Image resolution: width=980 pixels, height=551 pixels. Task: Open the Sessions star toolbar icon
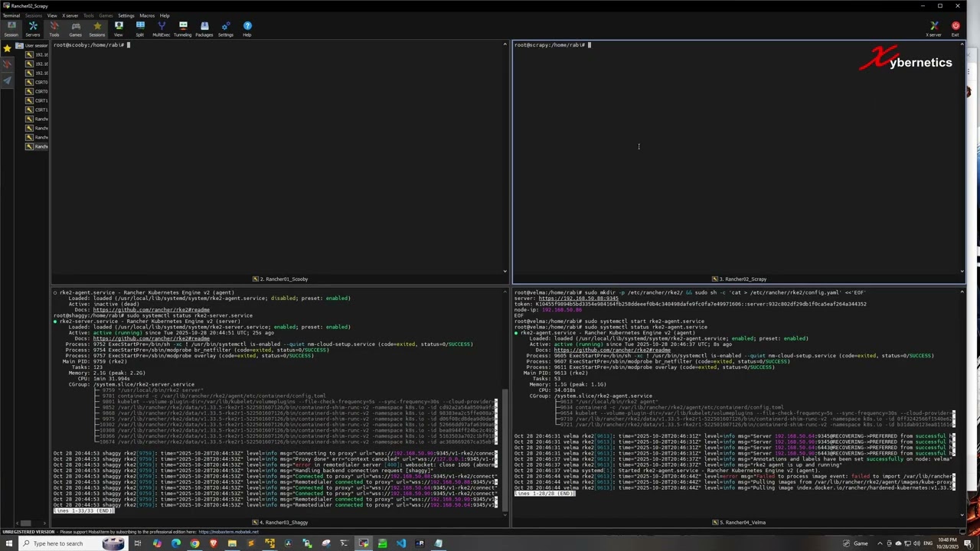97,29
